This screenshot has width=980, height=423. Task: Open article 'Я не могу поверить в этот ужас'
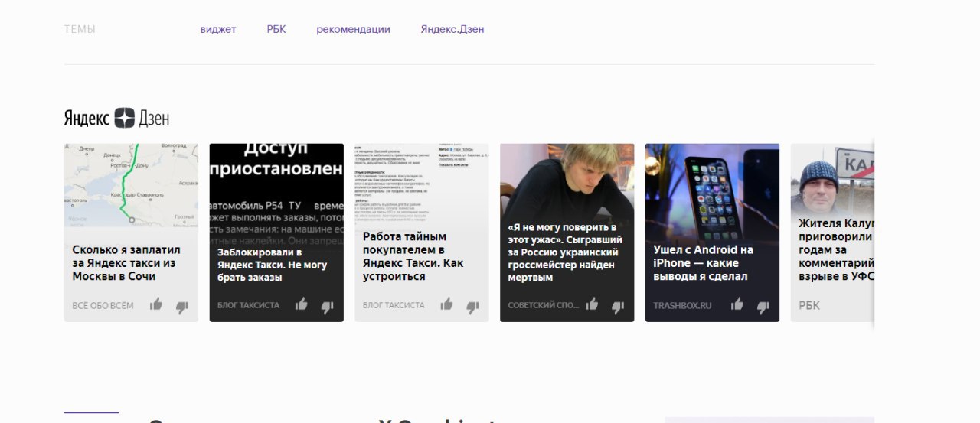(564, 252)
